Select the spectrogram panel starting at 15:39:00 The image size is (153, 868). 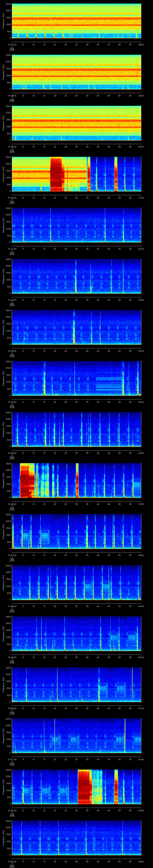[76, 123]
